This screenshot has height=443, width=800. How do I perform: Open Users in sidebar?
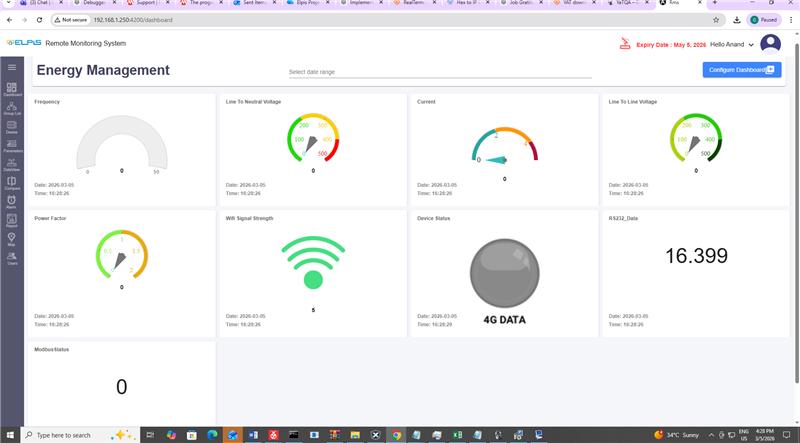(x=11, y=257)
